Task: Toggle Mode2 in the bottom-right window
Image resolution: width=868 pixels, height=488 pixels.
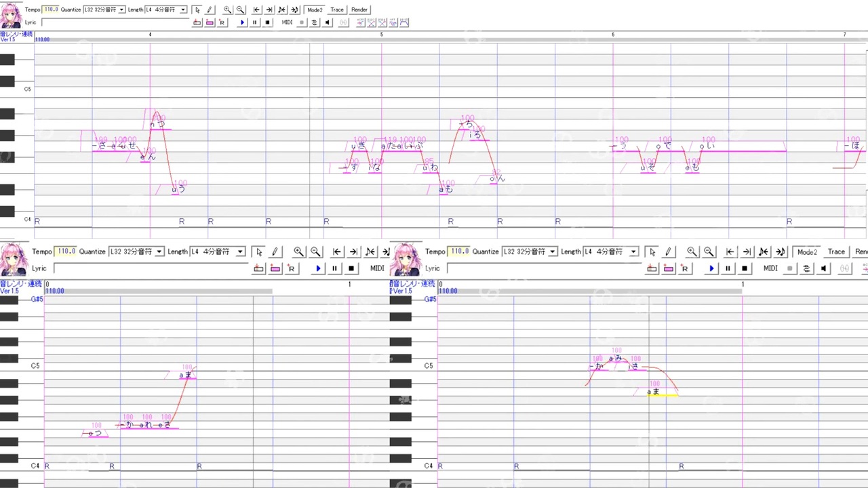Action: tap(807, 251)
